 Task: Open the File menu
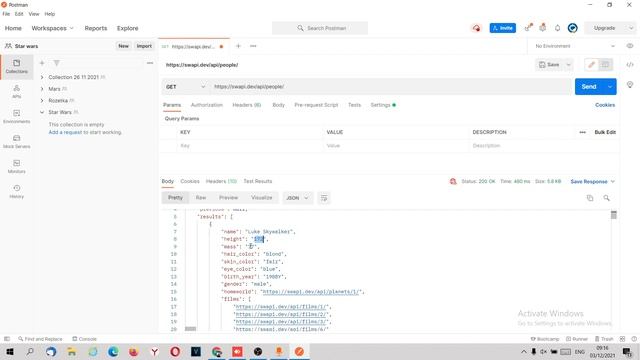point(6,14)
